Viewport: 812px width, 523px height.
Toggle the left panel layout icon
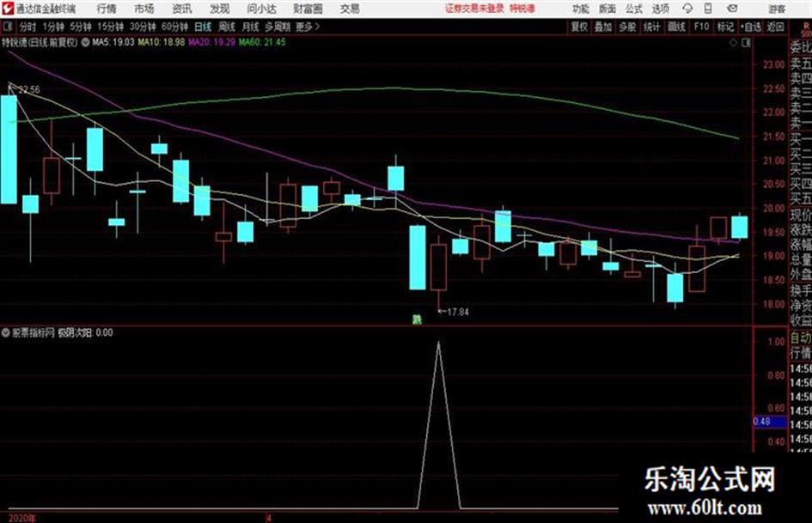[x=7, y=27]
